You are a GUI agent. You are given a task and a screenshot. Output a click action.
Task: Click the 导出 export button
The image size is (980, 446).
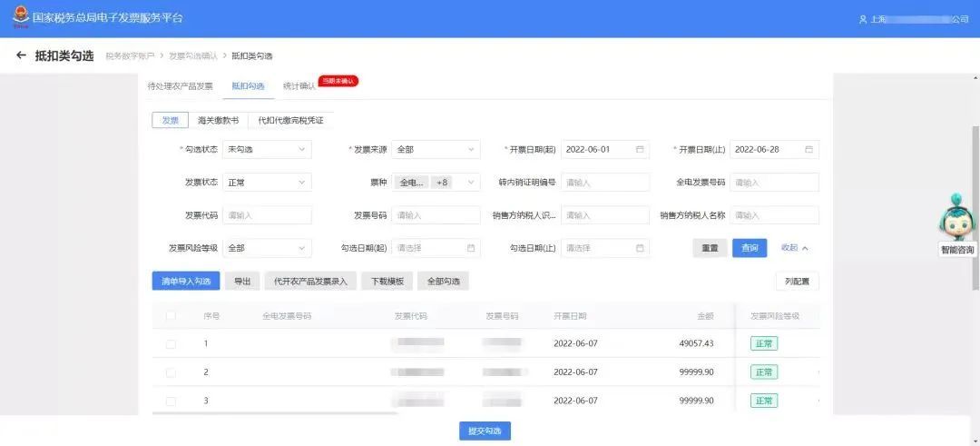pos(242,282)
